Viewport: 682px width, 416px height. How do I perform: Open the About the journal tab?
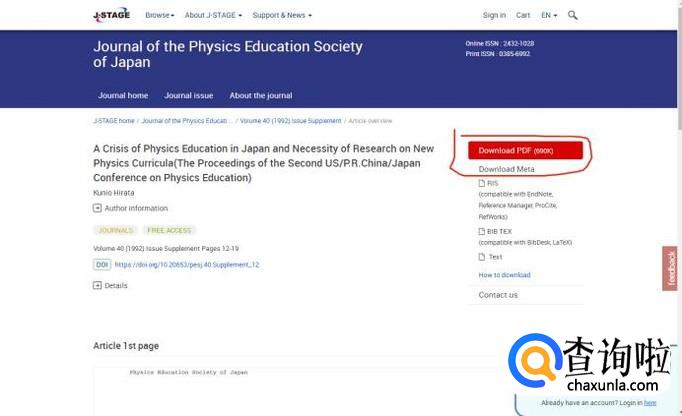(260, 95)
